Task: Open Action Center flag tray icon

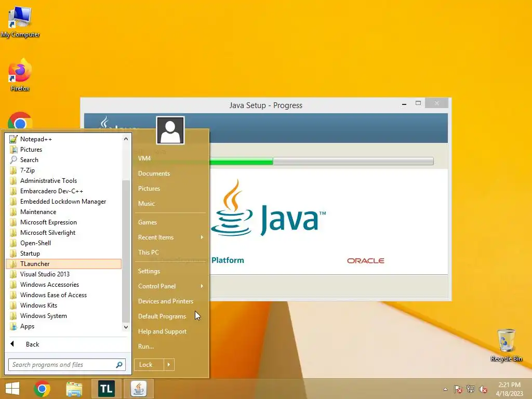Action: click(x=458, y=389)
